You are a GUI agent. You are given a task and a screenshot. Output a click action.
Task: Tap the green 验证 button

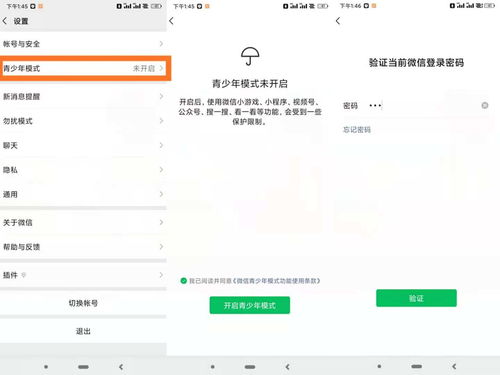point(416,298)
